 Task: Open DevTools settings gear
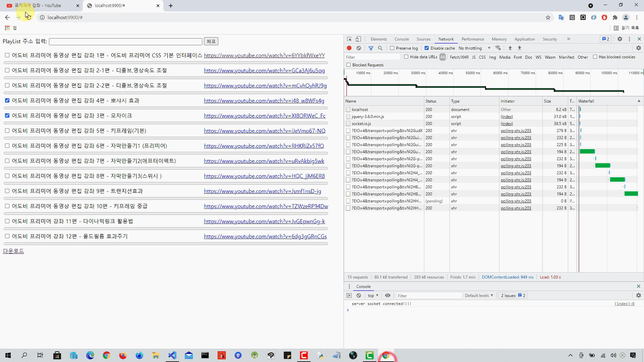pyautogui.click(x=620, y=39)
